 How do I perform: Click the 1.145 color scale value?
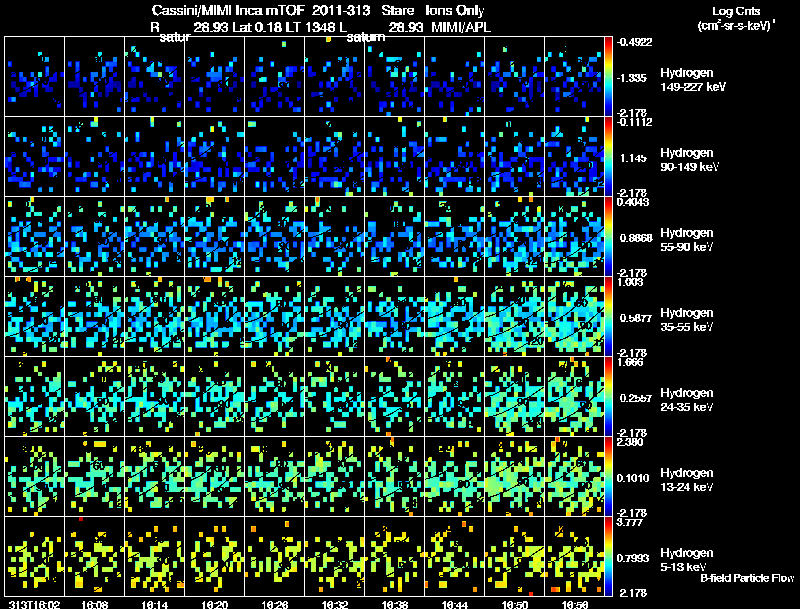[x=633, y=158]
